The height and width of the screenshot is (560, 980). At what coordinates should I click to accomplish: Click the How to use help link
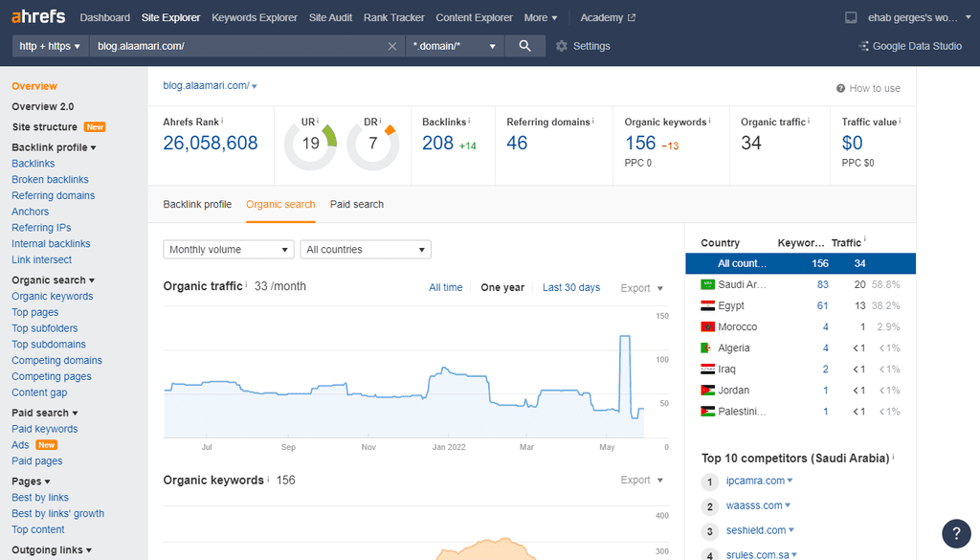click(868, 88)
